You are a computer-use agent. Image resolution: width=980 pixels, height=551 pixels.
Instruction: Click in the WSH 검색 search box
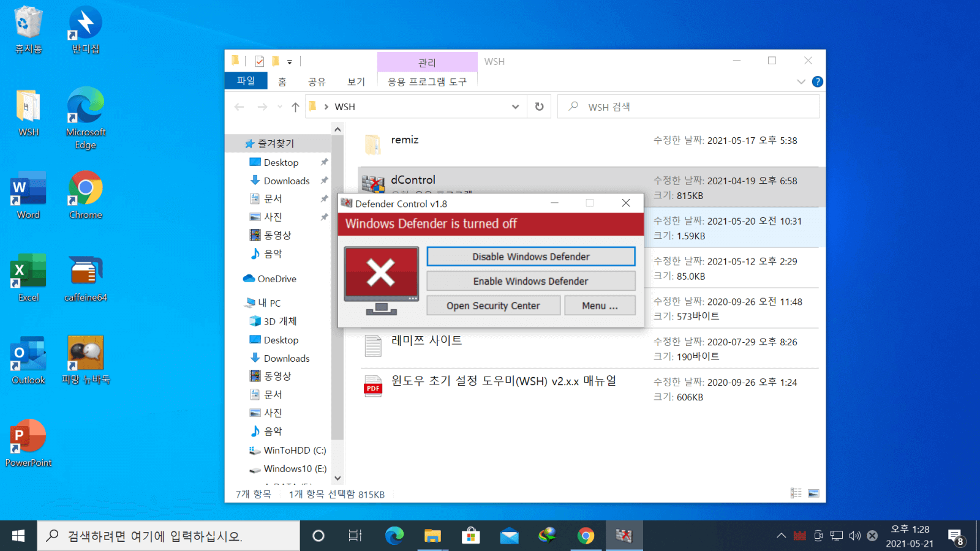688,107
